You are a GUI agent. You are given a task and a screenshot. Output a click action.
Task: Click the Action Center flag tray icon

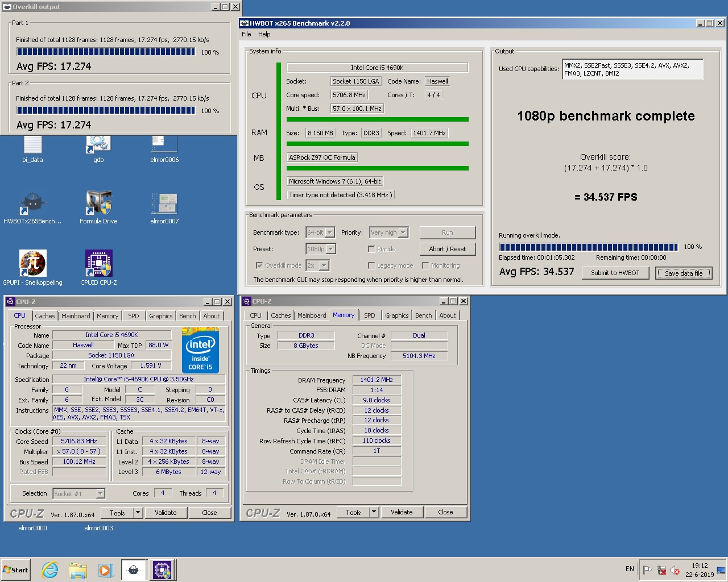point(647,570)
